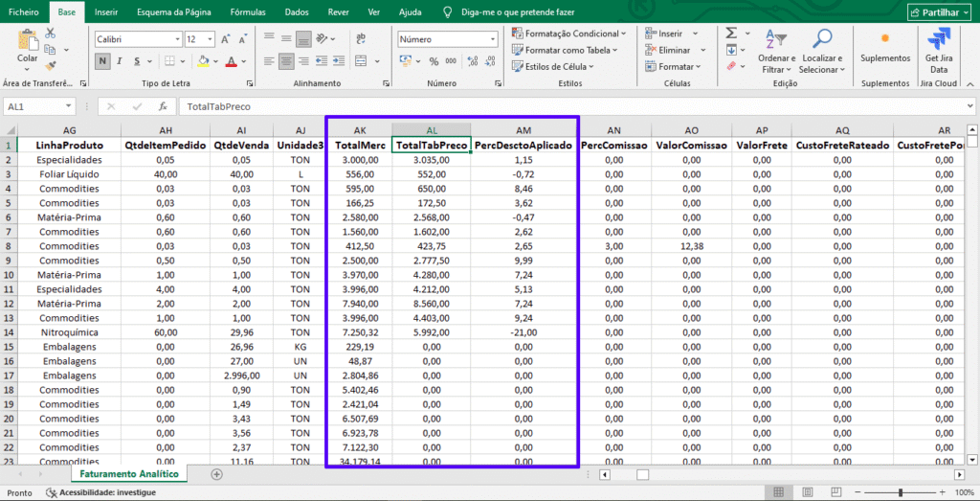Open Suplementos add-ins icon
The width and height of the screenshot is (980, 501).
(x=884, y=40)
